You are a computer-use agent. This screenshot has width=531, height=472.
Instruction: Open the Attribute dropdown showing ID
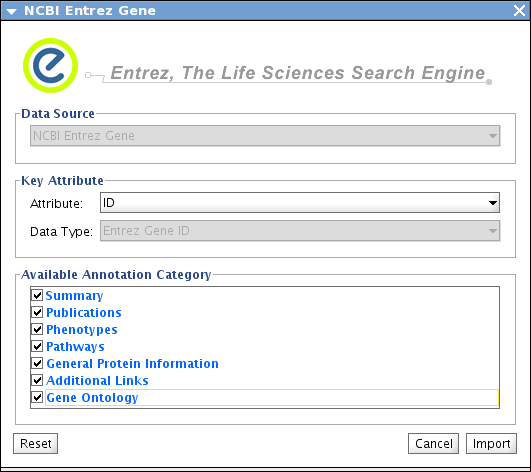(x=300, y=203)
